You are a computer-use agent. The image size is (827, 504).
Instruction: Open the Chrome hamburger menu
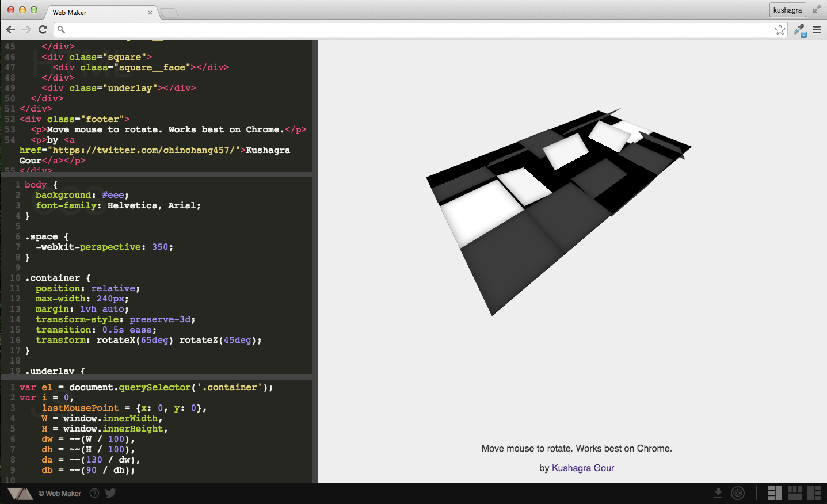tap(817, 29)
